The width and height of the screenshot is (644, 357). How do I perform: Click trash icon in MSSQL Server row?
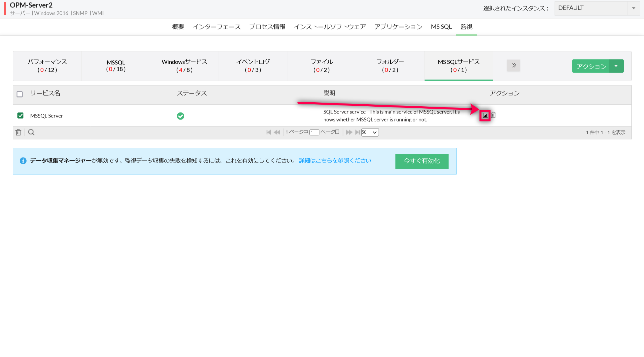(x=493, y=115)
